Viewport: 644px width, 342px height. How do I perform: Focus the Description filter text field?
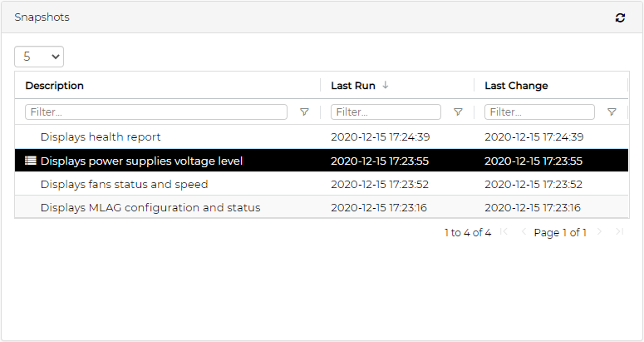coord(156,112)
